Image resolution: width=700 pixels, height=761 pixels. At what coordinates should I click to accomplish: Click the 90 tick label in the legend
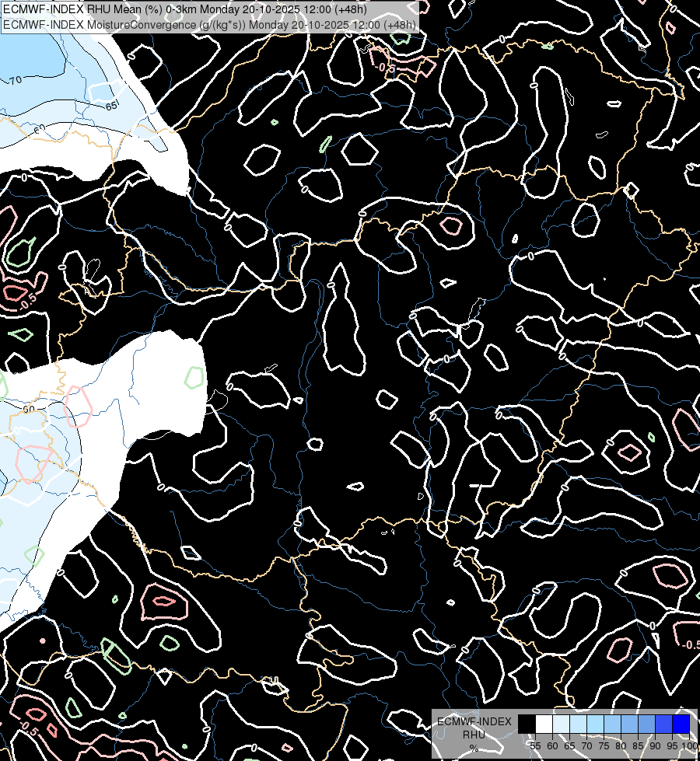(656, 746)
